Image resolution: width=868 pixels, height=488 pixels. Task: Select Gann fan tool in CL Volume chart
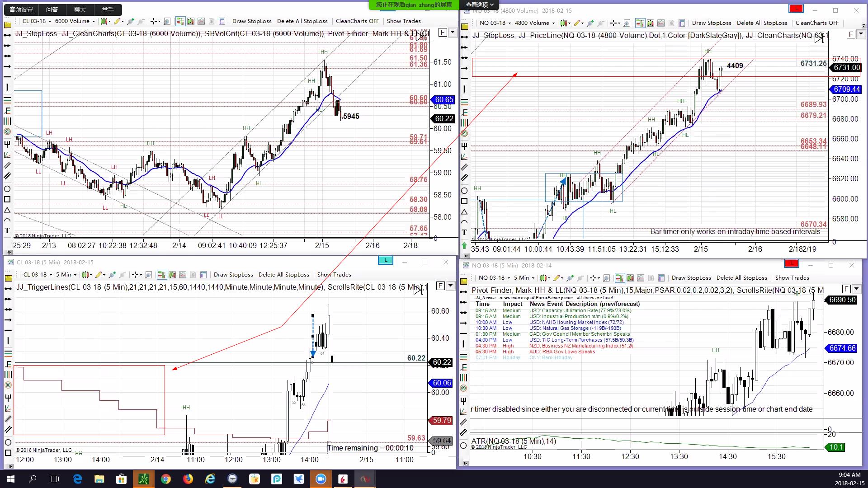click(7, 155)
